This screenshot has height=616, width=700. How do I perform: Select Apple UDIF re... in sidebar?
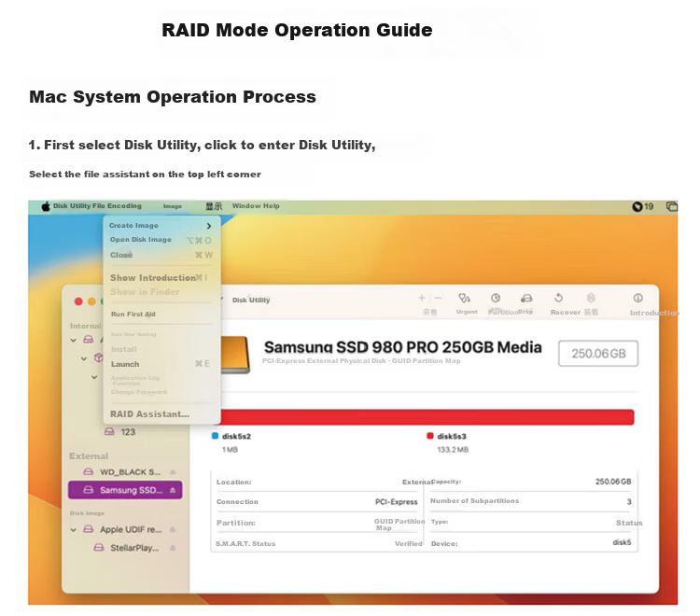click(131, 529)
